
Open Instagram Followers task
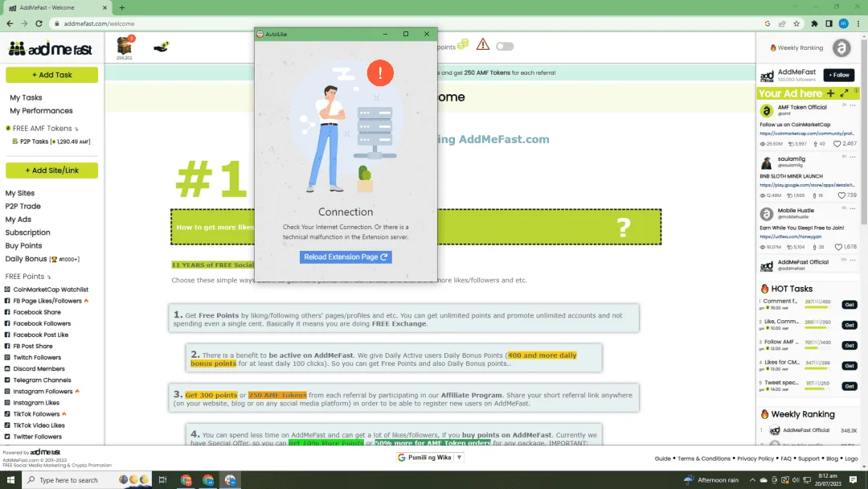pos(42,392)
